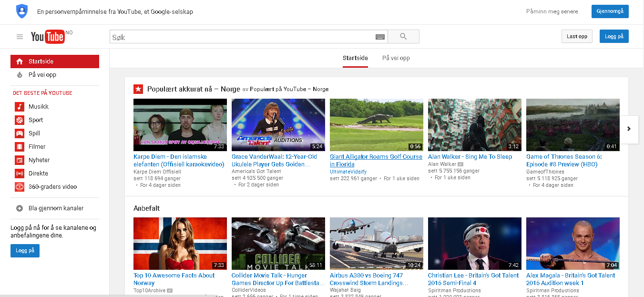Open Alan Walker - Sing Me To Sleep title
Screen dimensions: 644x297
pyautogui.click(x=470, y=157)
